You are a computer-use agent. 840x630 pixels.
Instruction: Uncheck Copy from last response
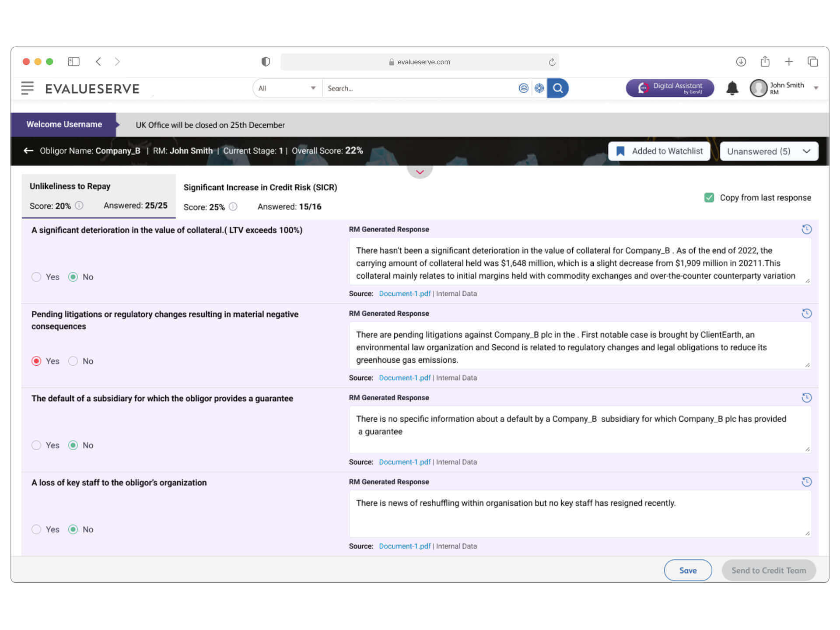coord(709,198)
